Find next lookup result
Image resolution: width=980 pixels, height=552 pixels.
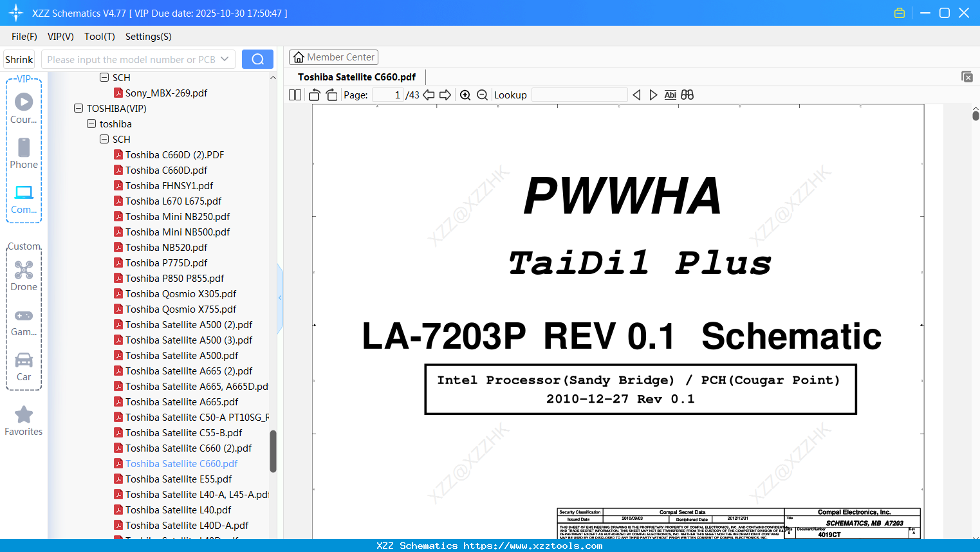click(653, 95)
